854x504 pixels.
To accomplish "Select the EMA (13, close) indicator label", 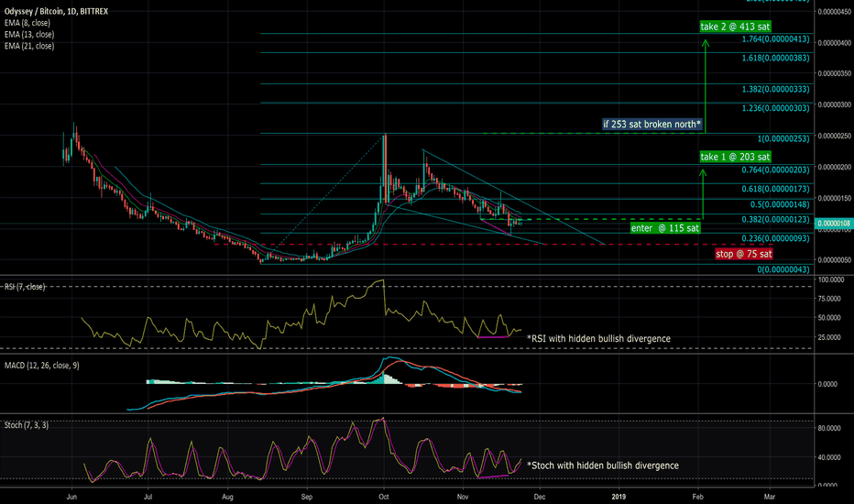I will (x=29, y=34).
